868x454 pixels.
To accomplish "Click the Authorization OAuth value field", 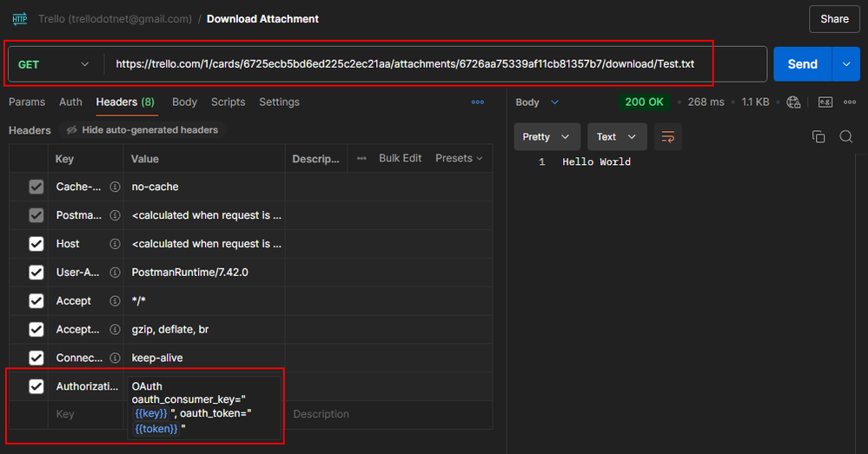I will pos(204,407).
